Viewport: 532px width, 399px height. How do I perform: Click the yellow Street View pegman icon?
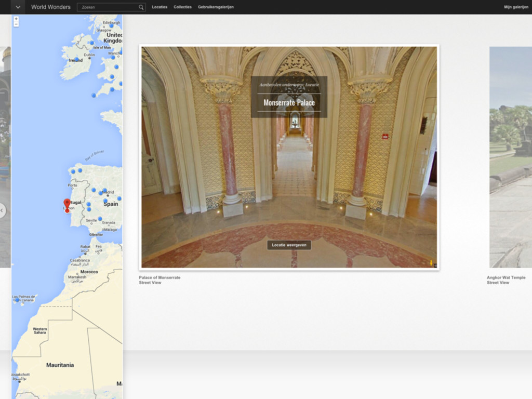[x=431, y=263]
